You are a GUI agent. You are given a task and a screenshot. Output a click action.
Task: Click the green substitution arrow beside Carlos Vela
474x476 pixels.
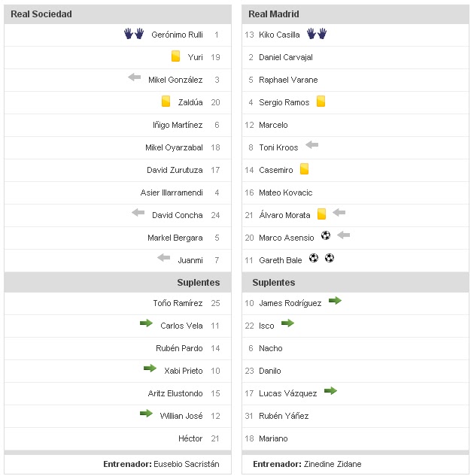(146, 324)
